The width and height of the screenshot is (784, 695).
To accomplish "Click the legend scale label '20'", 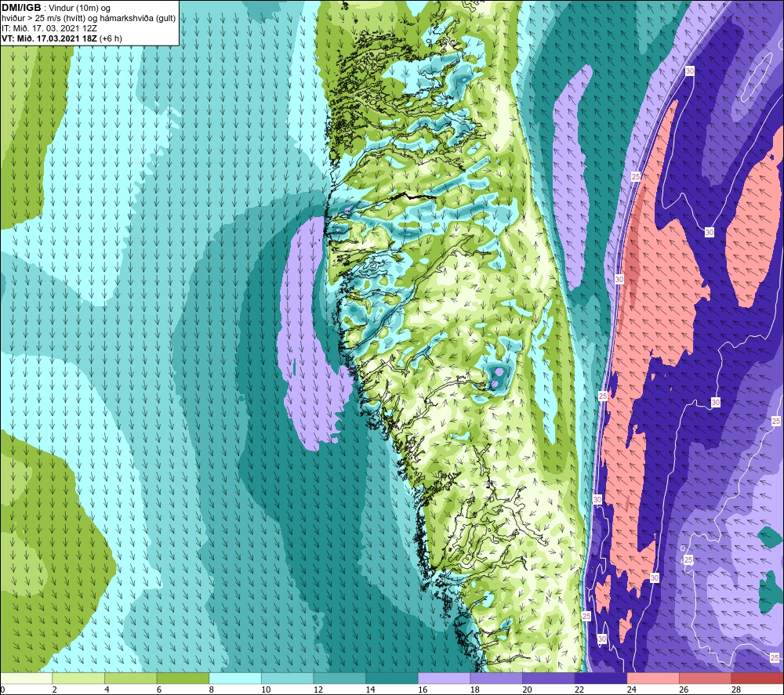I will (527, 690).
